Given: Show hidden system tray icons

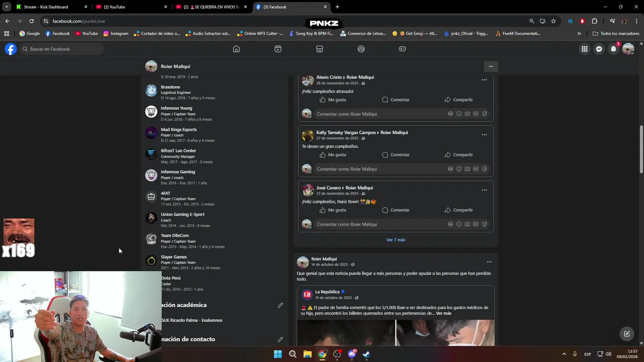Looking at the screenshot, I should coord(563,354).
